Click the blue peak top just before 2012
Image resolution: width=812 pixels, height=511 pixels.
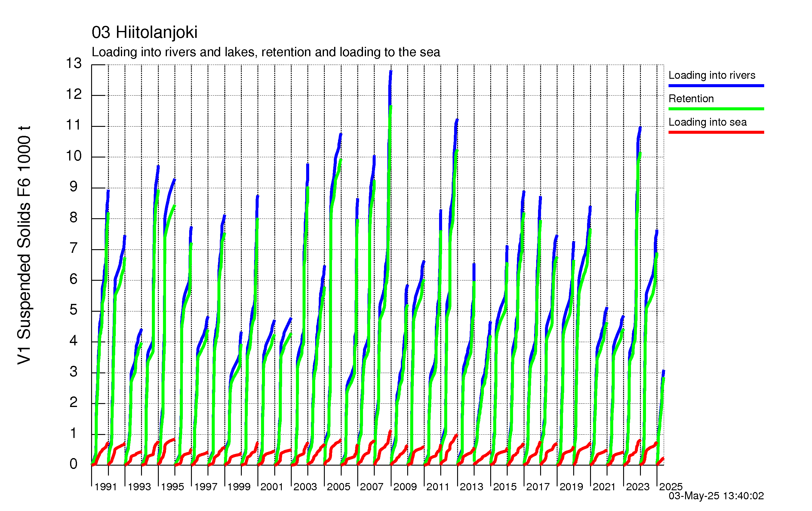point(457,120)
